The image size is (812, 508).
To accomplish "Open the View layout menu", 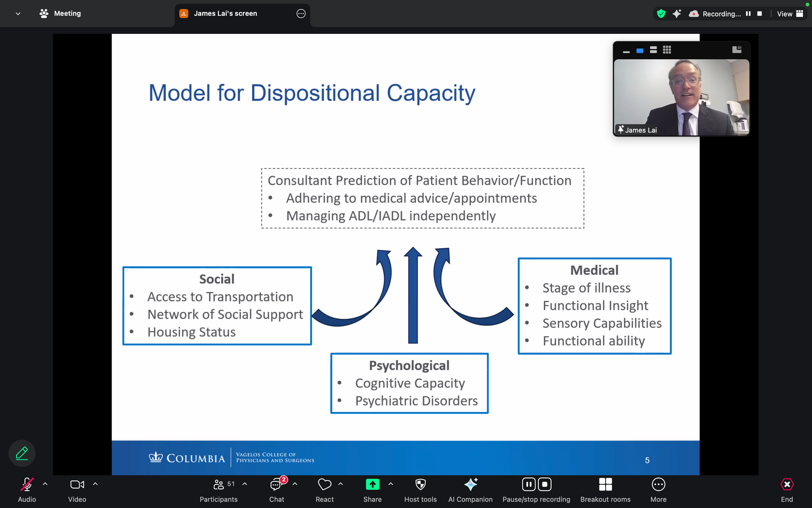I will click(x=789, y=14).
